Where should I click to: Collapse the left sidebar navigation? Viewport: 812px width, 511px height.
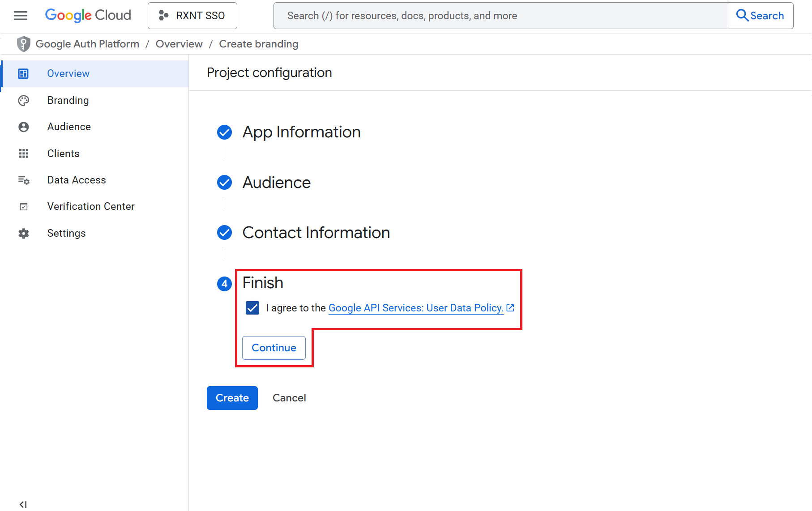[x=23, y=504]
